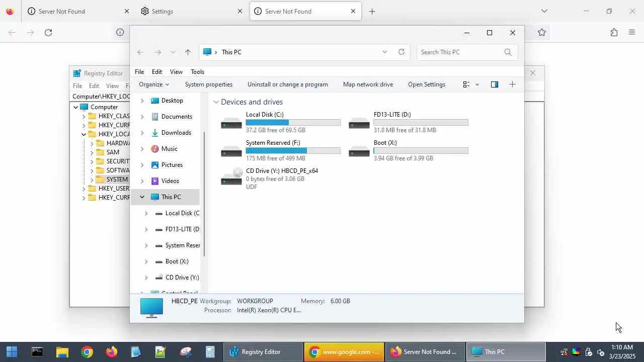
Task: Launch Firefox from the pinned taskbar icon
Action: [x=111, y=352]
